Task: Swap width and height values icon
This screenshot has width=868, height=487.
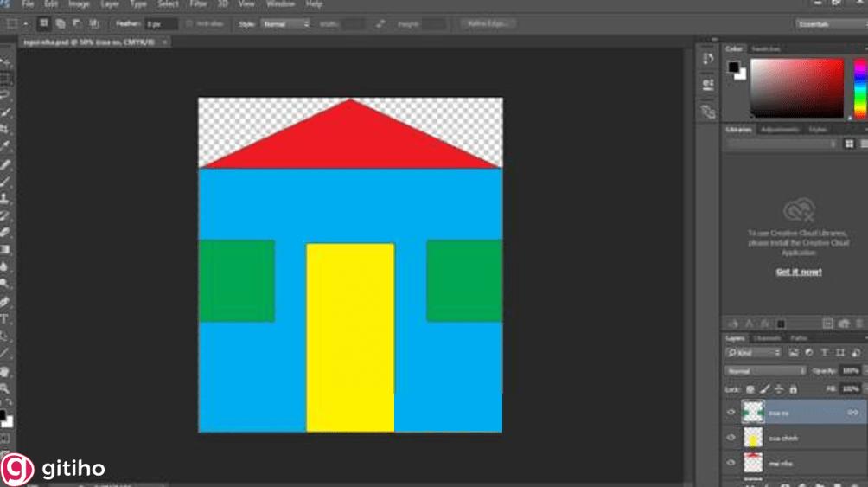Action: click(x=381, y=24)
